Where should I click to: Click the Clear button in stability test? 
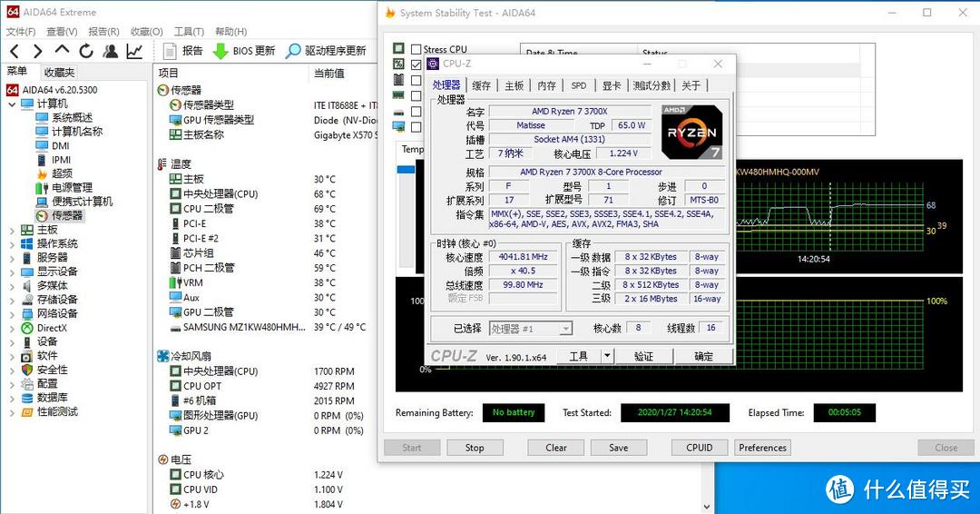pyautogui.click(x=556, y=448)
